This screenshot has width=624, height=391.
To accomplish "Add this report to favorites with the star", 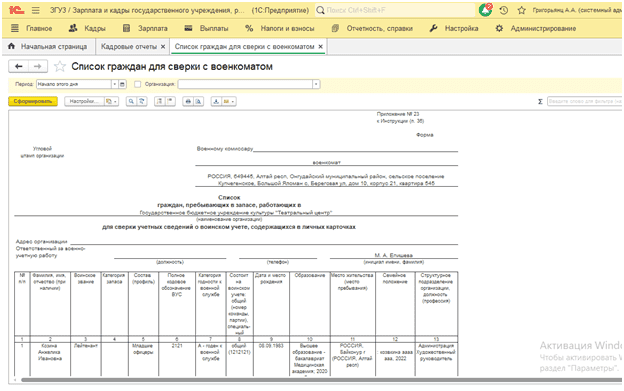I will tap(60, 66).
